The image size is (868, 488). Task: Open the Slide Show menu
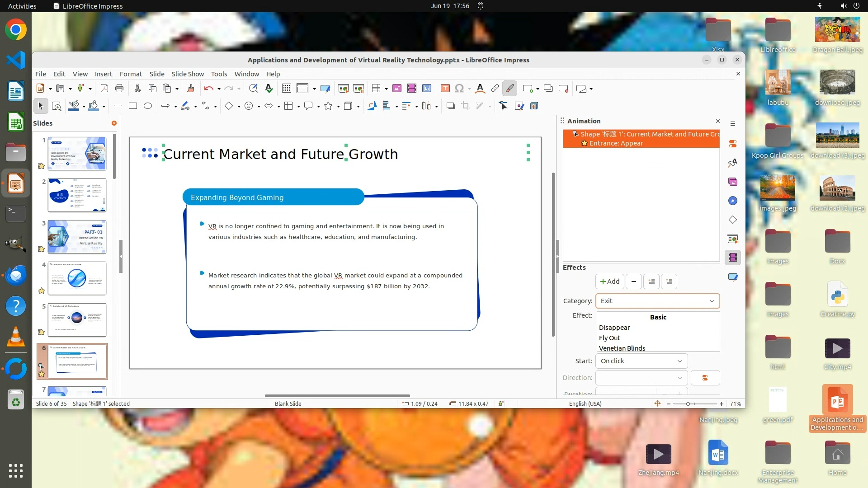188,74
